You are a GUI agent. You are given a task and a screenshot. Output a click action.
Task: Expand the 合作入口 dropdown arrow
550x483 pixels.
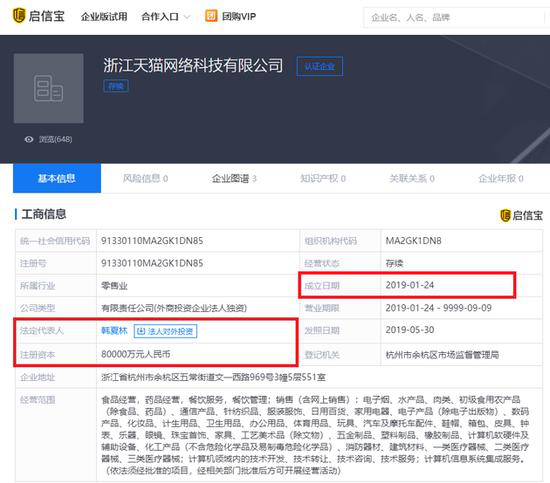pyautogui.click(x=187, y=17)
